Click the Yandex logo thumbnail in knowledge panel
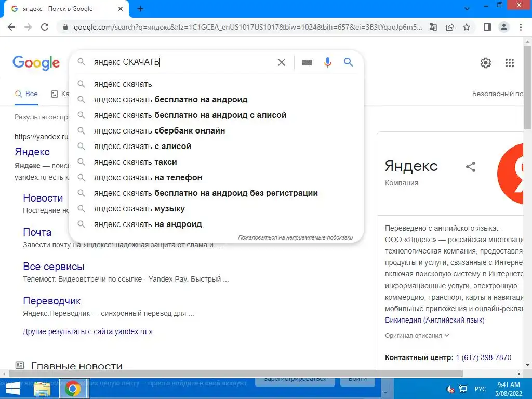532x399 pixels. point(510,174)
